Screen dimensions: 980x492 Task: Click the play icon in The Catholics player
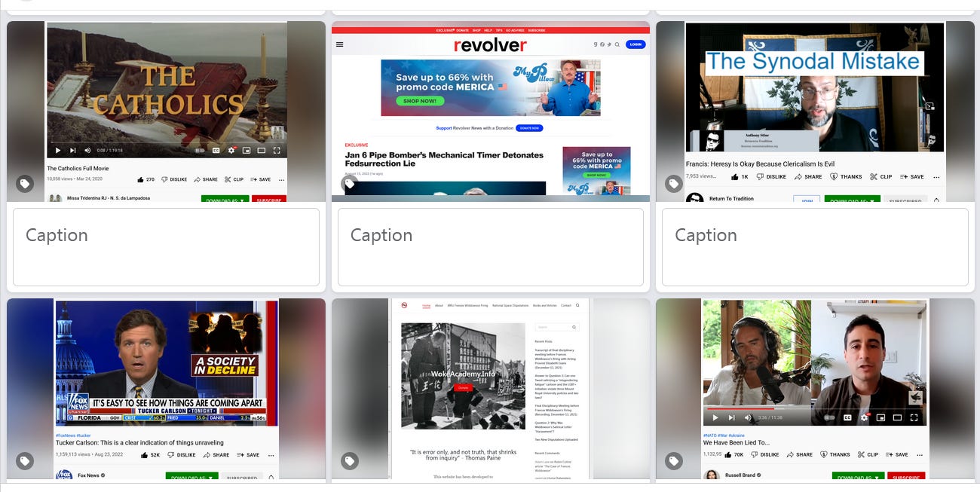[x=57, y=150]
